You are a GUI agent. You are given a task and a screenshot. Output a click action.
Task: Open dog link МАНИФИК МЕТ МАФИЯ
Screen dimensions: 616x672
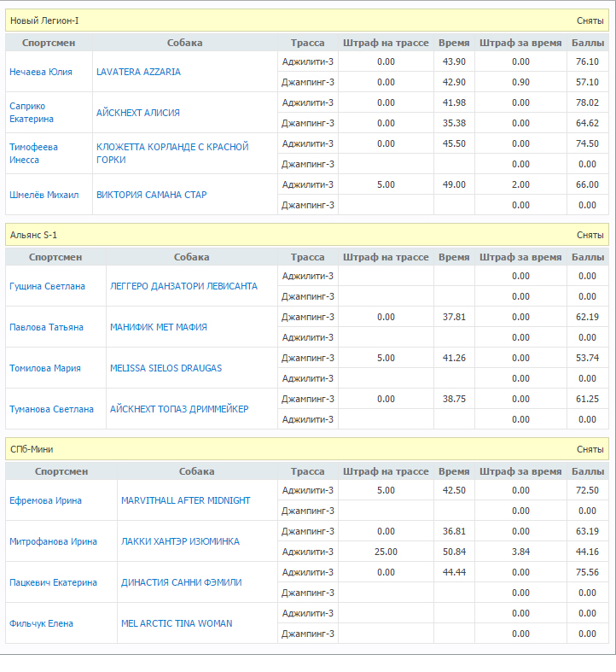(159, 328)
